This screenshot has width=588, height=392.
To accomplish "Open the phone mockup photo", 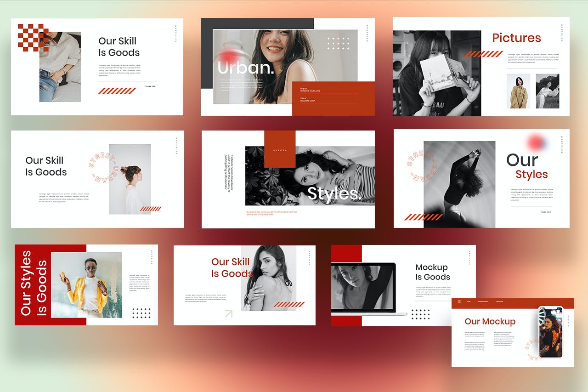I will 550,332.
